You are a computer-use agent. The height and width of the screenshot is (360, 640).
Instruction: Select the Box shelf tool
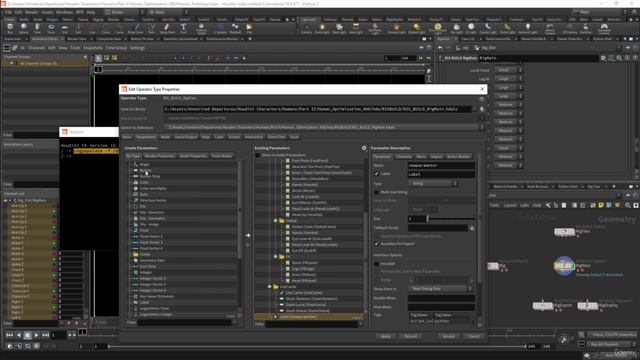coord(10,28)
